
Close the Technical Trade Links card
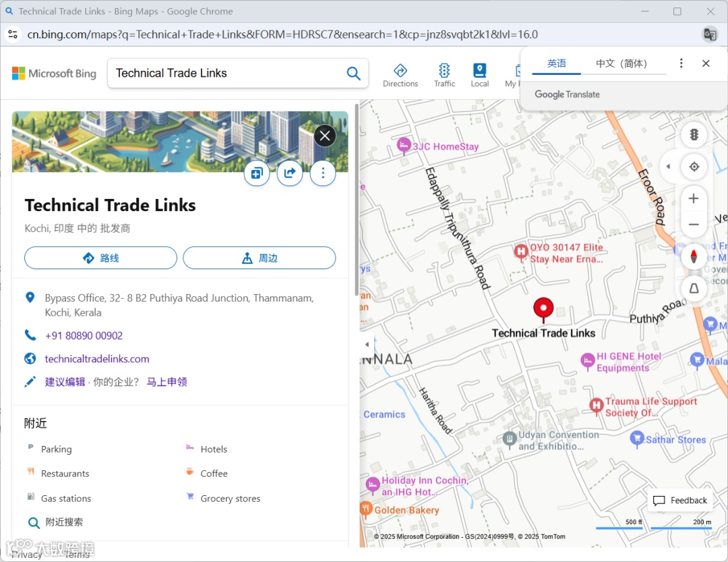(325, 136)
